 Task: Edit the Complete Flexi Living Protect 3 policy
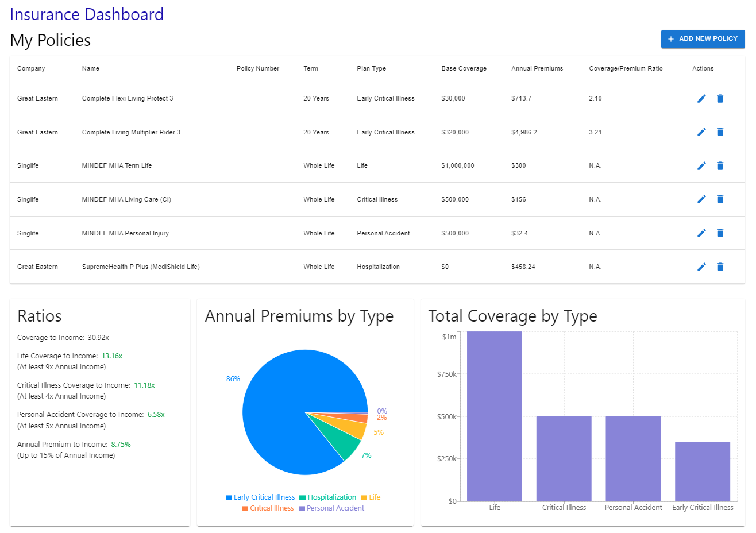pos(701,99)
